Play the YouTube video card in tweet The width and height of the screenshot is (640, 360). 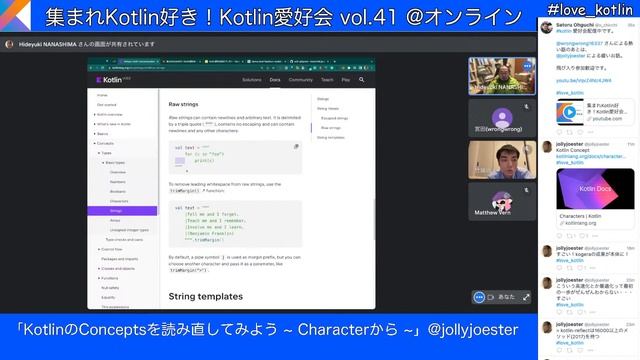(x=570, y=112)
